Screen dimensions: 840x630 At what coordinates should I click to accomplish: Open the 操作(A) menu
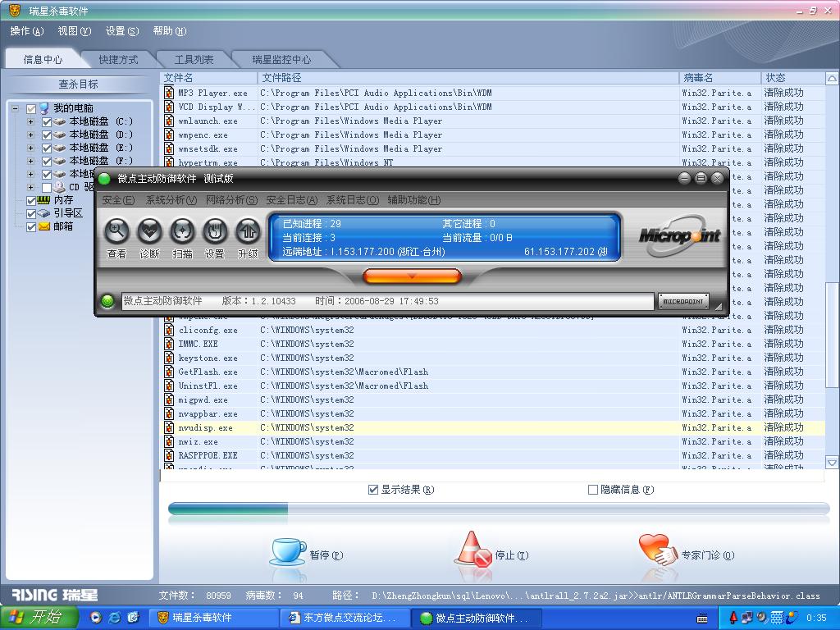(x=27, y=31)
